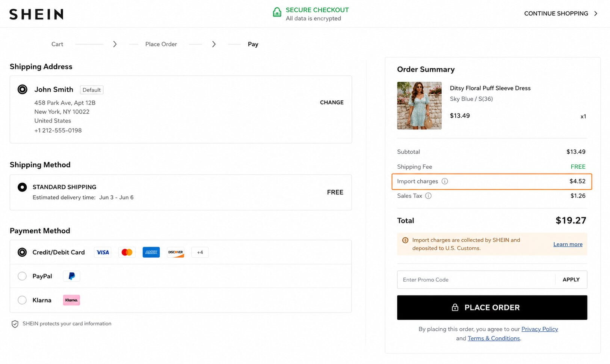This screenshot has height=364, width=610.
Task: Click the chevron after Cart step
Action: pyautogui.click(x=115, y=44)
